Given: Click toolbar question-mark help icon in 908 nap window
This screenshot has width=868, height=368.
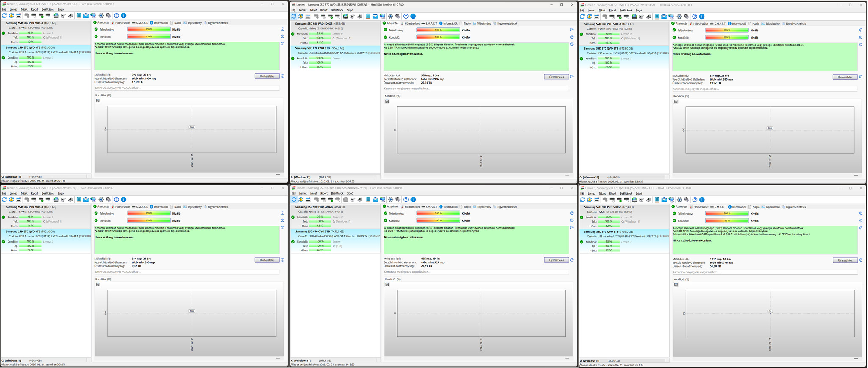Looking at the screenshot, I should [406, 16].
